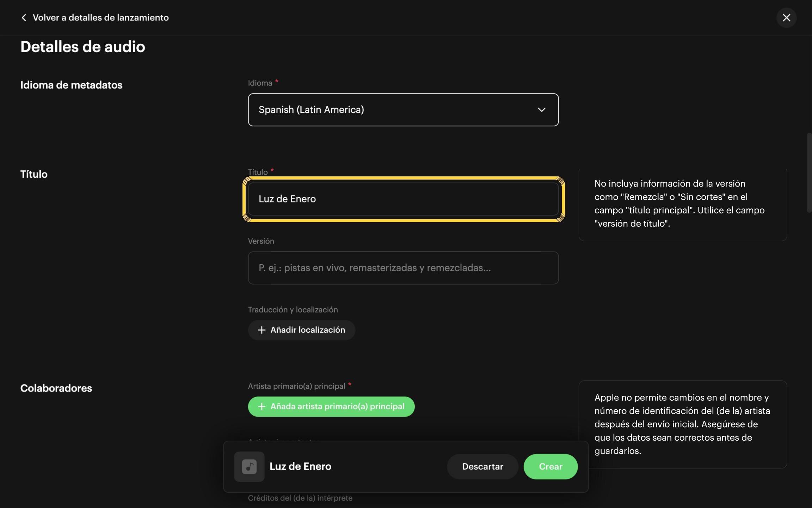This screenshot has height=508, width=812.
Task: Click the 'Idioma de metadatos' section label
Action: 71,85
